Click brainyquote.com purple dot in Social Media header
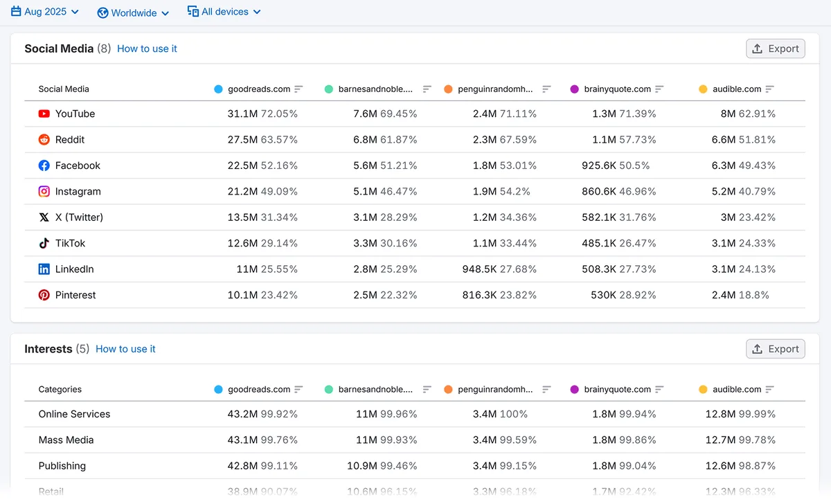831x504 pixels. (574, 89)
